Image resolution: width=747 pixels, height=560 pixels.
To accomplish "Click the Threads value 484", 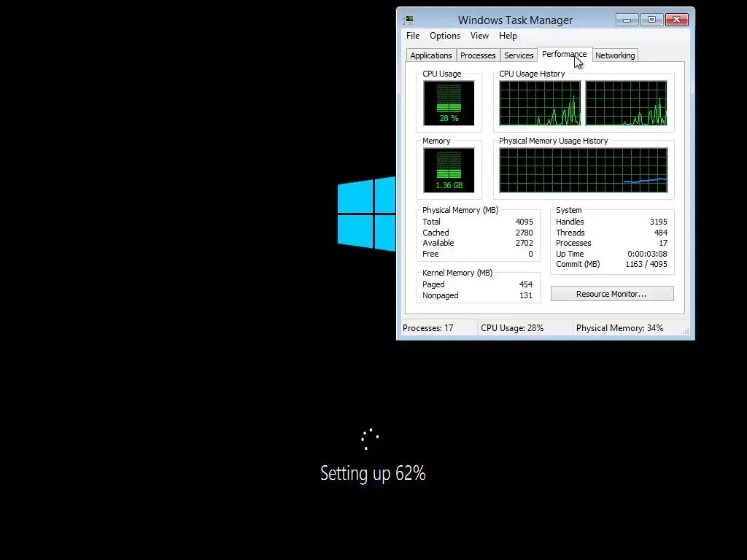I will tap(661, 233).
